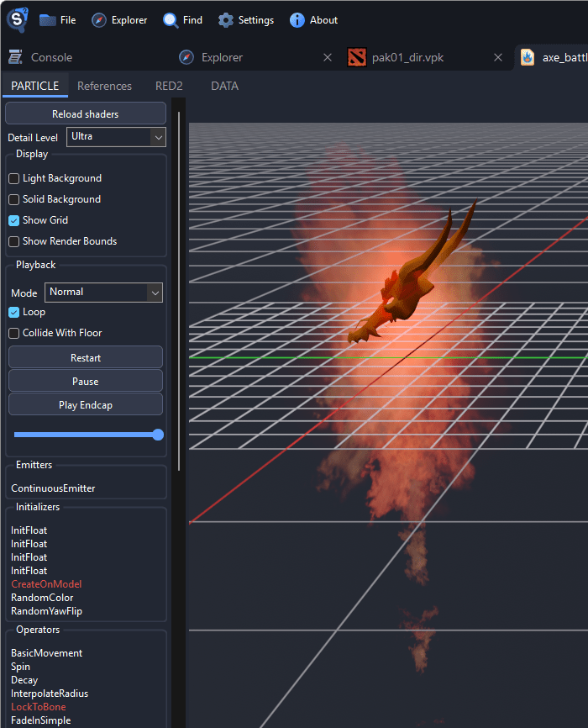Switch to the DATA tab
Image resolution: width=588 pixels, height=728 pixels.
224,86
